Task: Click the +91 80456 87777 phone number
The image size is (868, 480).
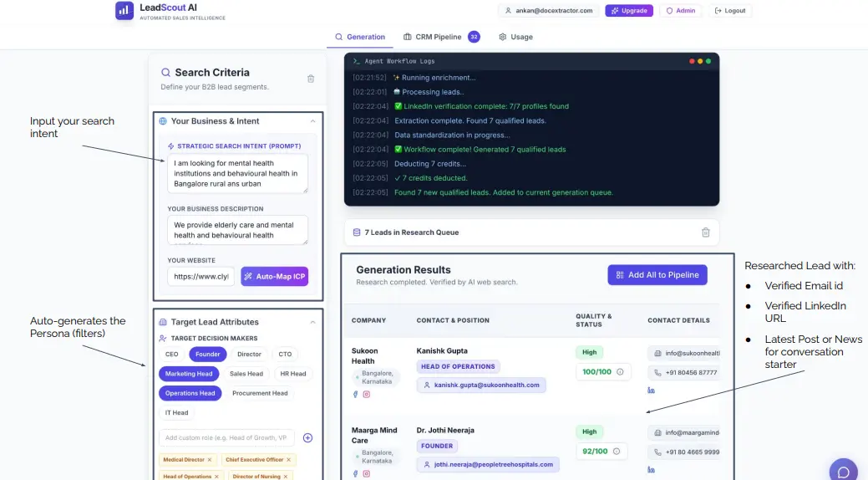Action: point(685,372)
